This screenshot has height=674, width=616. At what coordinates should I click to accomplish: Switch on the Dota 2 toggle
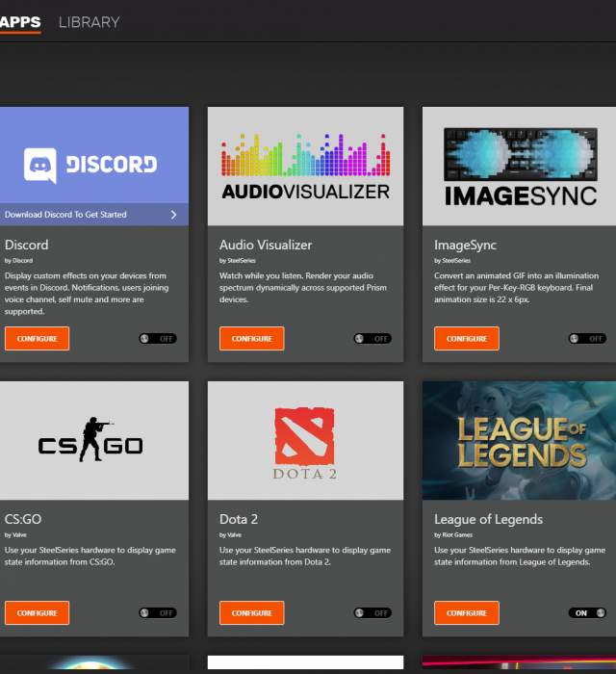point(372,612)
